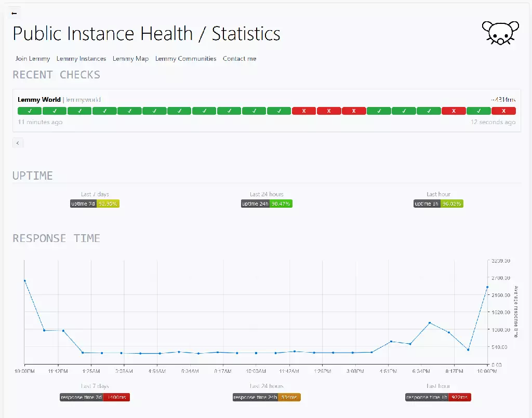Screen dimensions: 532x418
Task: Open the Join Lemmy link
Action: 33,59
